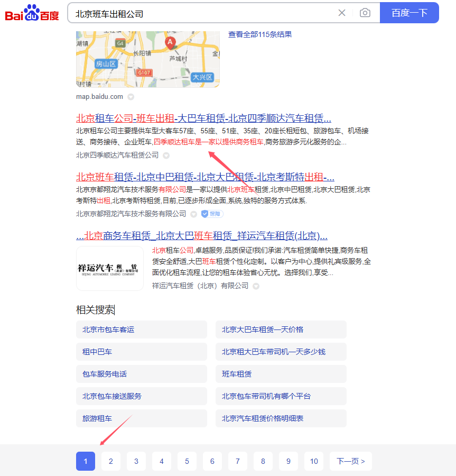The height and width of the screenshot is (476, 456).
Task: Expand the dropdown beside 北京四季顺达汽车租赁公司
Action: (x=166, y=155)
